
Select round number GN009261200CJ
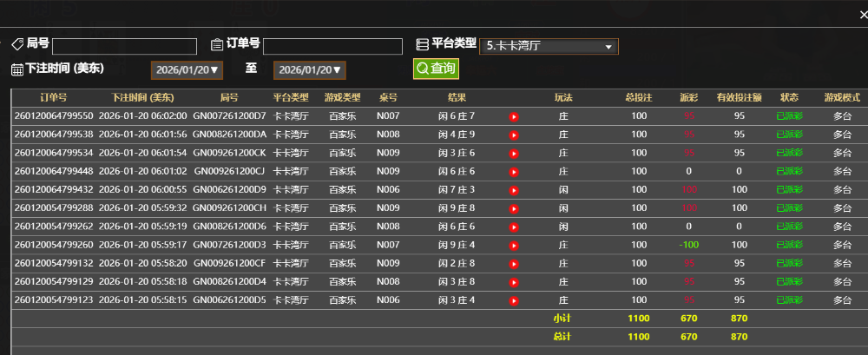coord(229,171)
